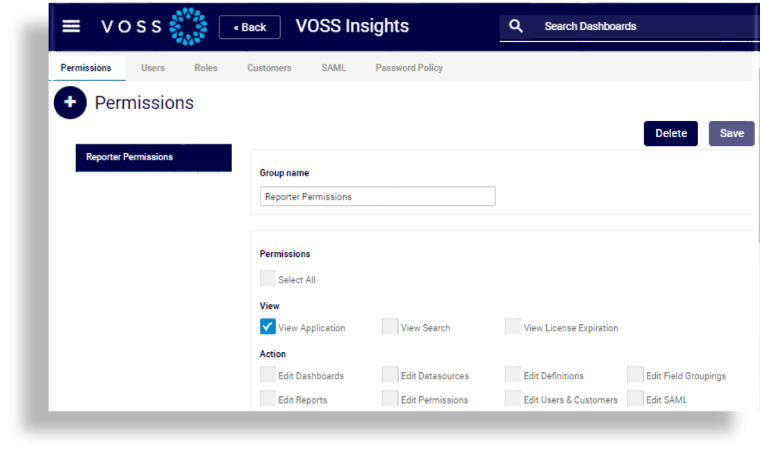The width and height of the screenshot is (762, 455).
Task: Click the VOSS logo icon
Action: tap(188, 26)
